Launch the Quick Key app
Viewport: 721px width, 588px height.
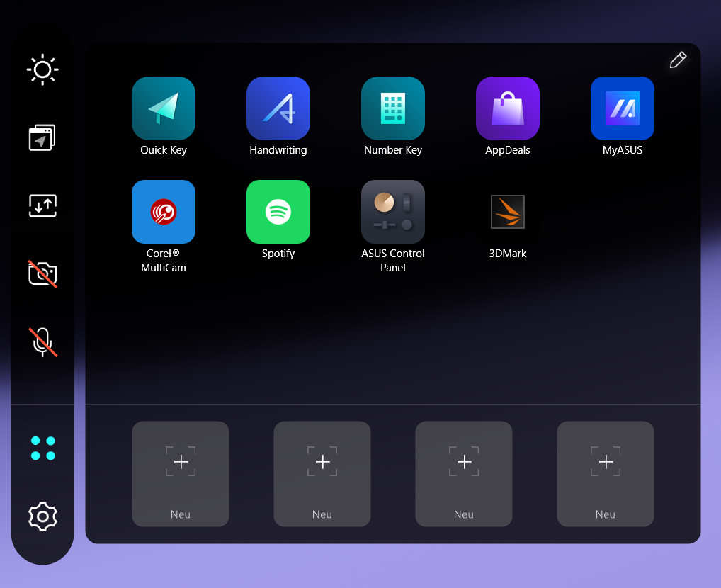(163, 108)
